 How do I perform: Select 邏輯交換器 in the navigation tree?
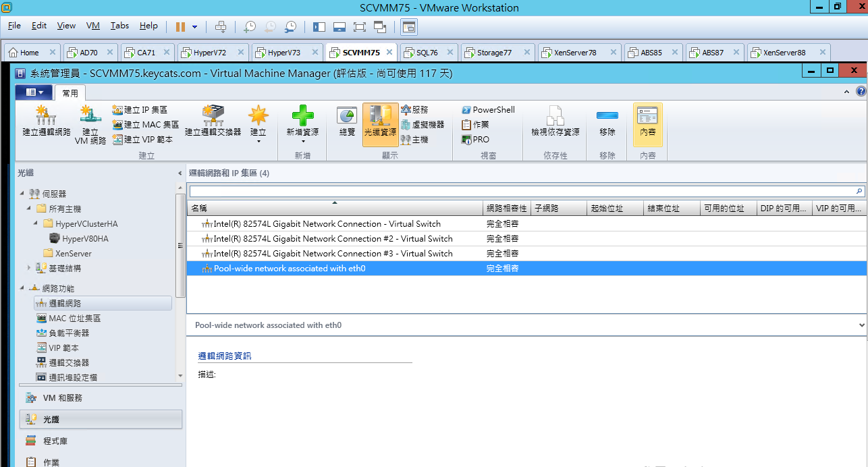[63, 362]
